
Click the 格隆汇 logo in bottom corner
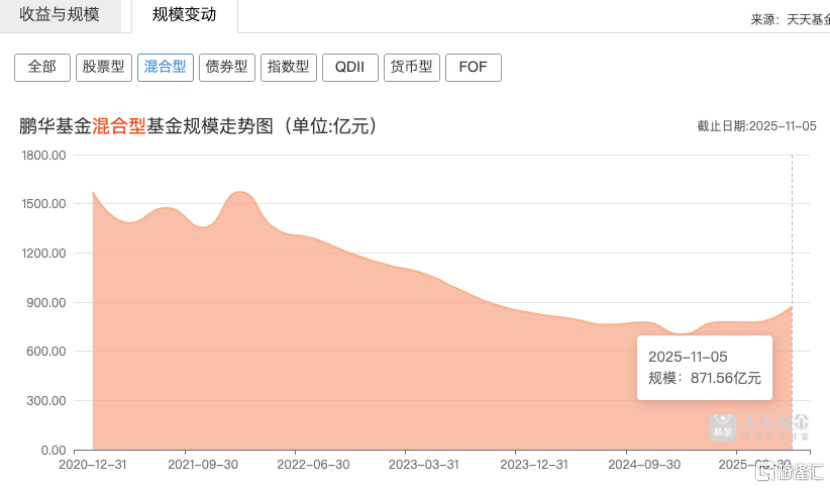(798, 470)
